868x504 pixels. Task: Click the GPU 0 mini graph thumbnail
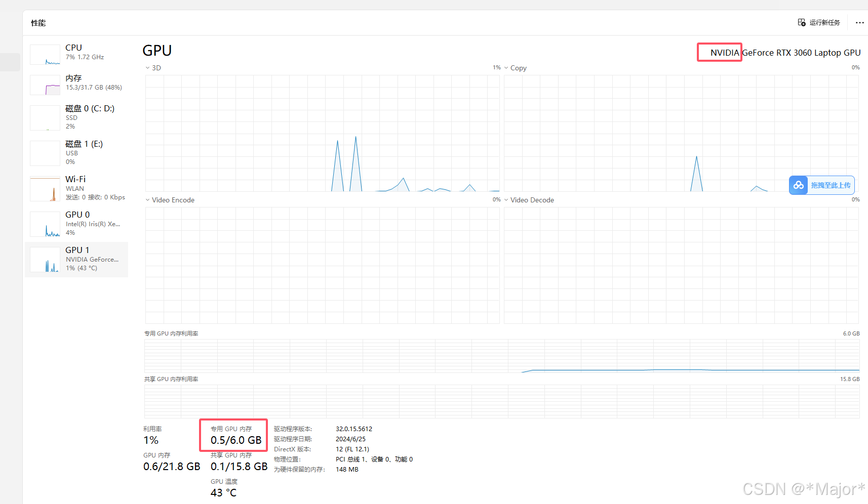click(45, 224)
